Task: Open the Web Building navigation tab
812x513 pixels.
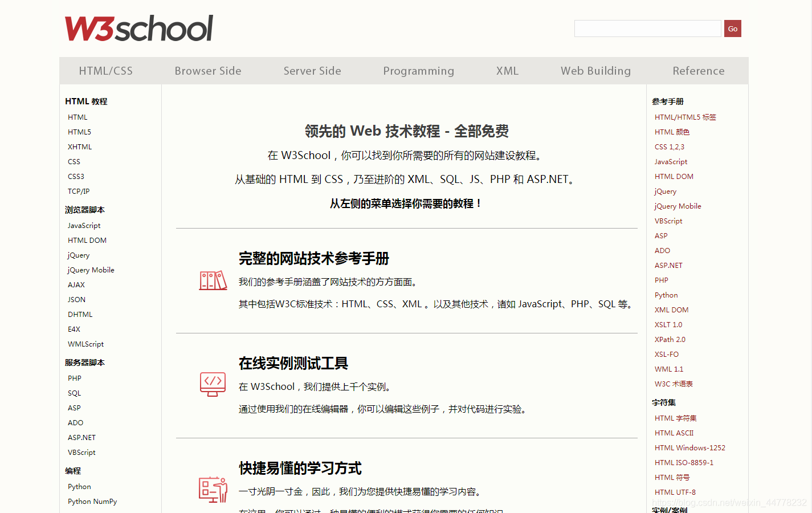Action: (595, 71)
